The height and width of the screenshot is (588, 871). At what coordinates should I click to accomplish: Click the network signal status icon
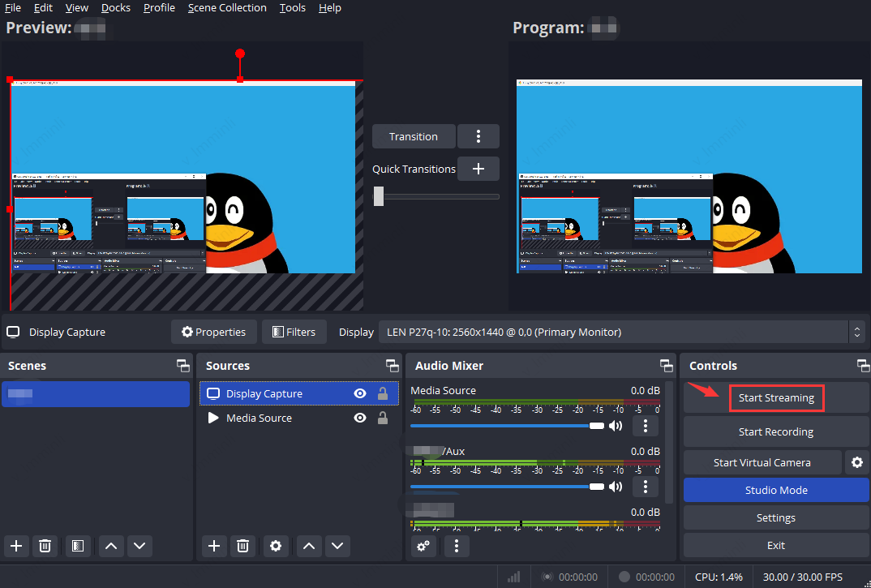[514, 577]
